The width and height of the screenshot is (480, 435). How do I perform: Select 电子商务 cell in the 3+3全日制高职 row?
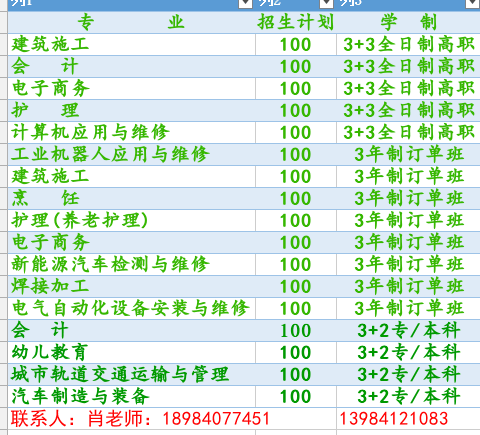point(131,88)
